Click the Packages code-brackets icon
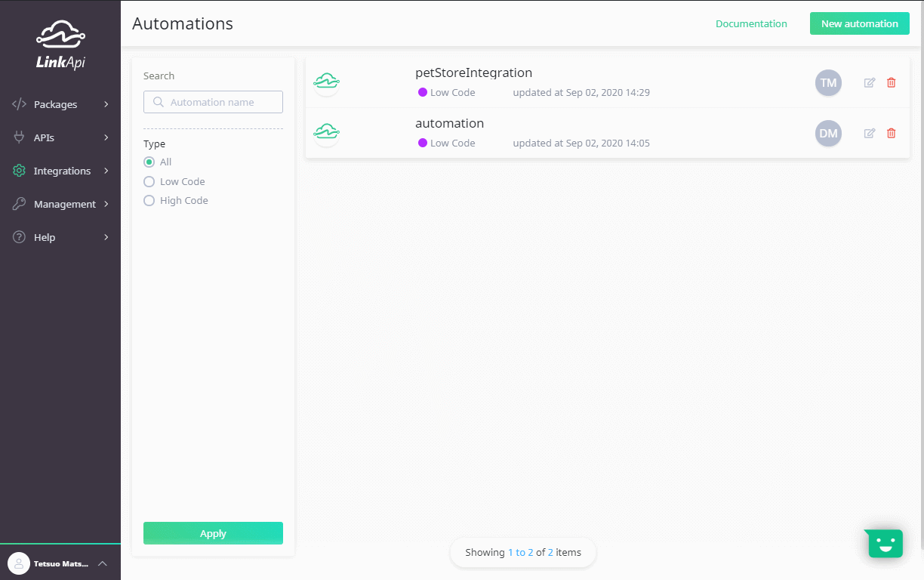This screenshot has width=924, height=580. point(20,104)
